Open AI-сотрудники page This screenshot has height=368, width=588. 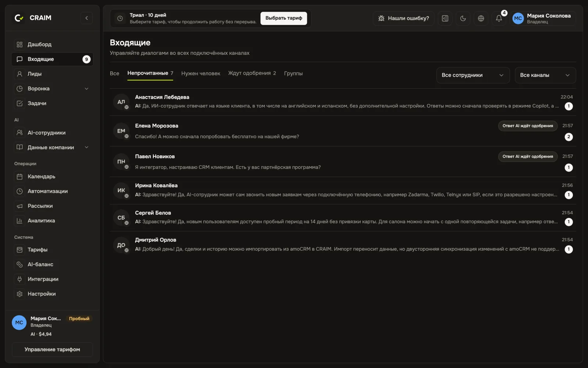pyautogui.click(x=52, y=133)
